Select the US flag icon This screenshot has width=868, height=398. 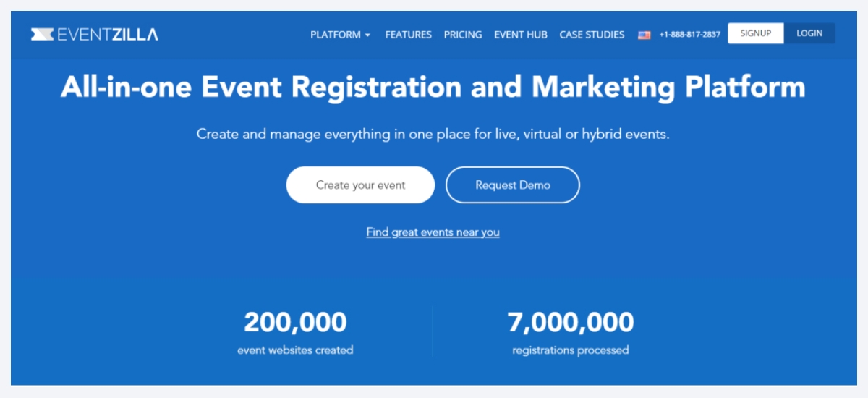pos(644,35)
